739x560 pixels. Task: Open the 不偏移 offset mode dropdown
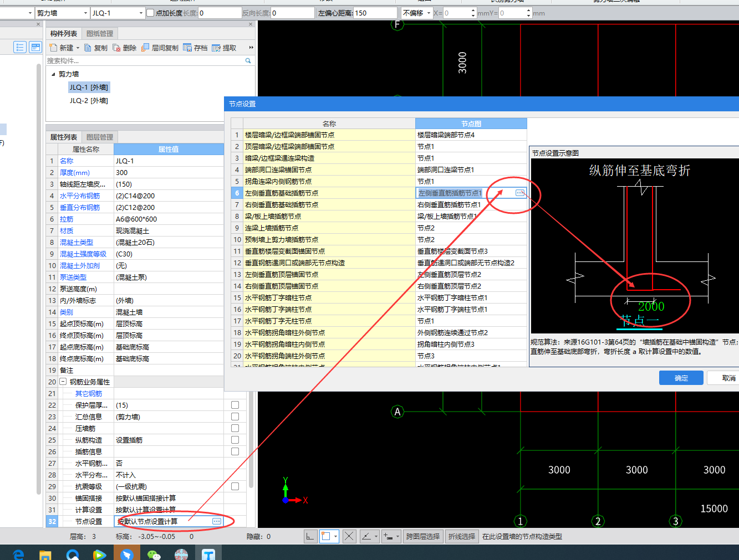(x=429, y=13)
